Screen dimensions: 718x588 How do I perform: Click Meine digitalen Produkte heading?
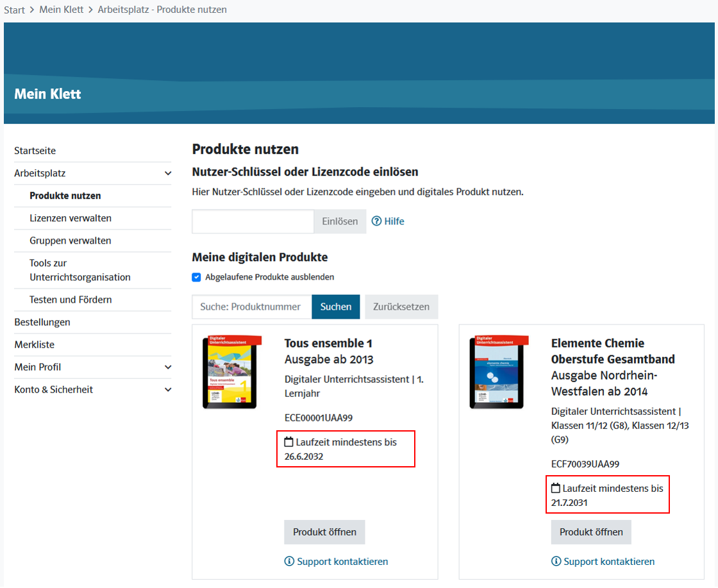(260, 257)
